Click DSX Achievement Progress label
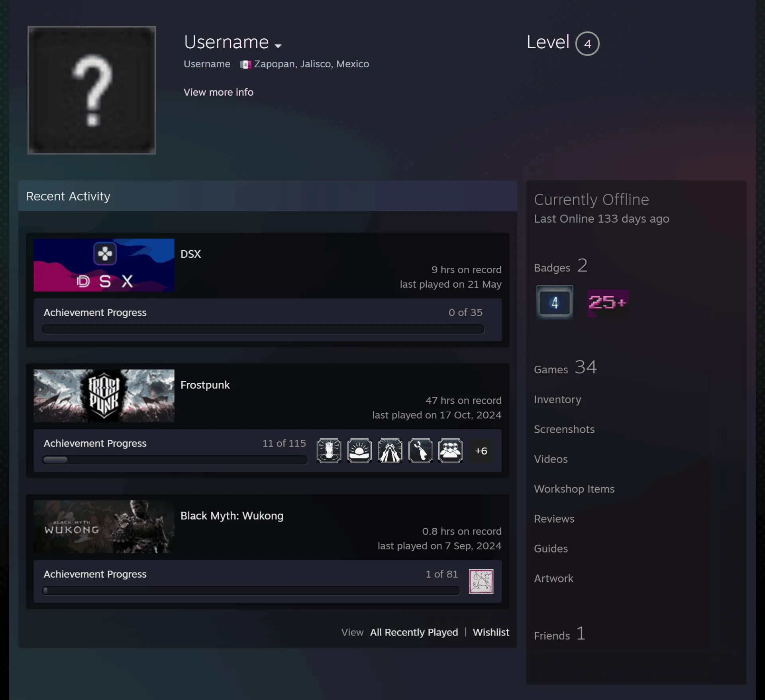 pyautogui.click(x=95, y=313)
